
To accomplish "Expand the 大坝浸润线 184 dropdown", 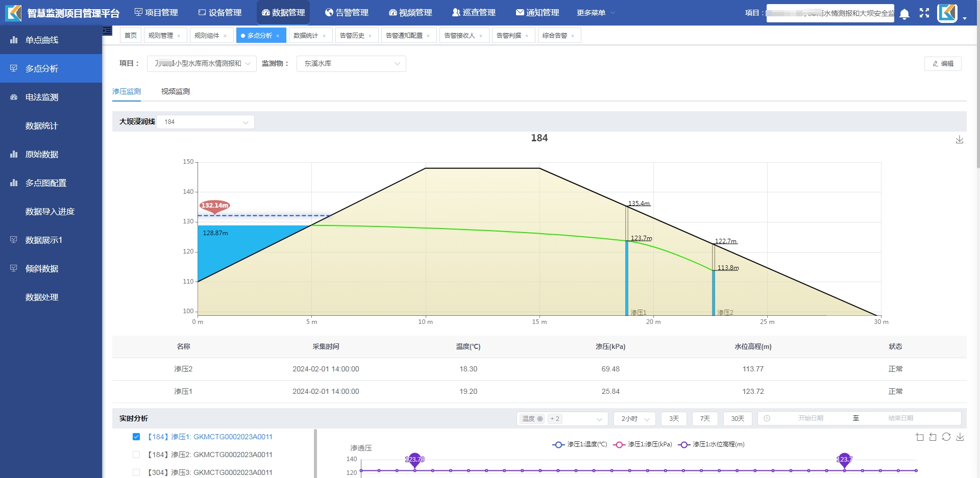I will point(206,122).
